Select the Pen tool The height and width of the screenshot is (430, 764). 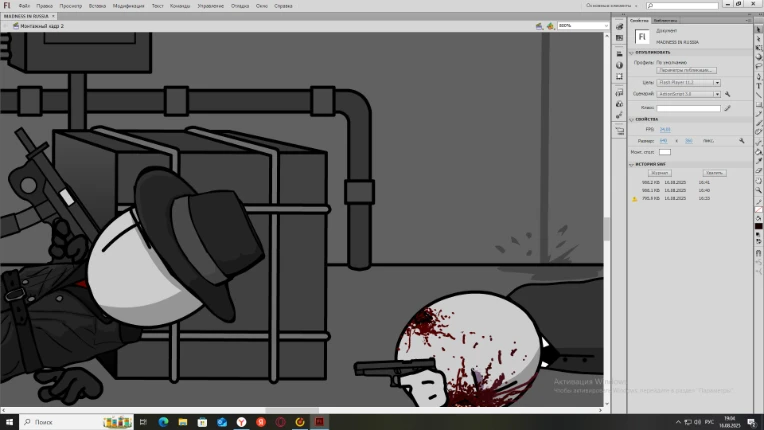[759, 76]
